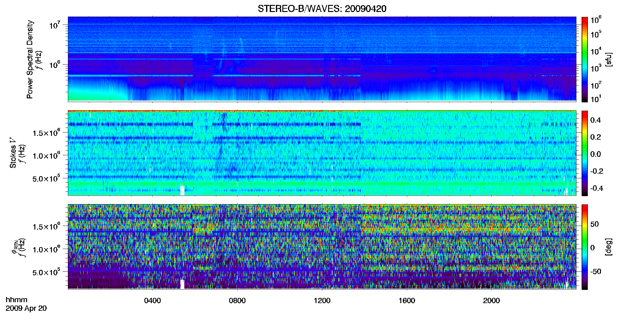This screenshot has width=644, height=332.
Task: Click the 5.0×10^5 tick of the Stokes V panel
Action: [46, 178]
